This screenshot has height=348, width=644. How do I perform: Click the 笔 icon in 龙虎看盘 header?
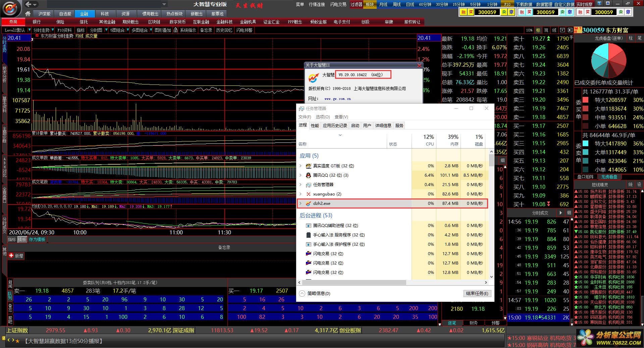click(639, 38)
